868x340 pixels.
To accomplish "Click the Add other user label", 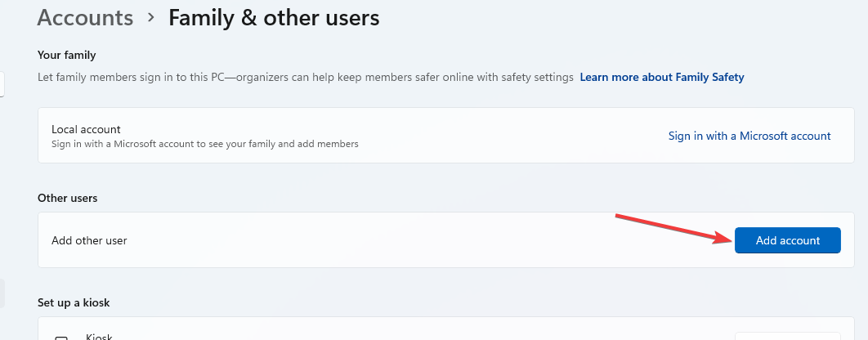I will click(x=89, y=241).
